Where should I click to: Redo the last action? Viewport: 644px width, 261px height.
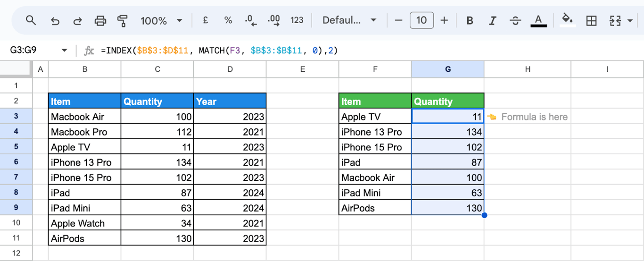78,21
